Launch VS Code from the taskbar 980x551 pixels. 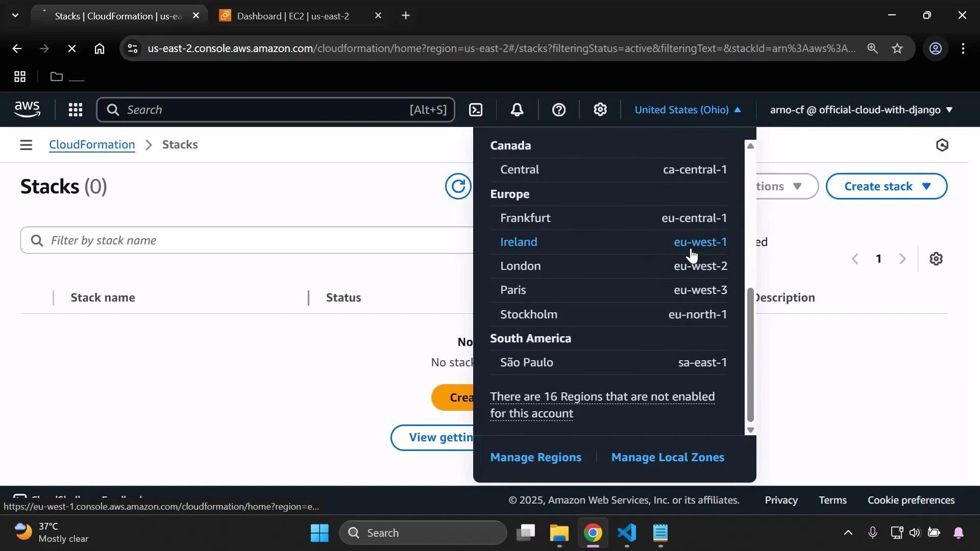(x=627, y=533)
